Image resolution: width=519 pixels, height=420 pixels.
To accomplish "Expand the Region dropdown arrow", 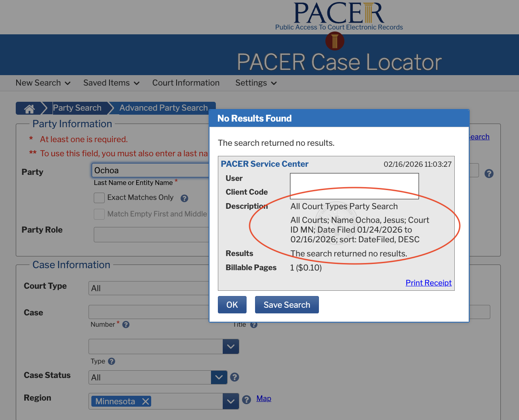I will coord(231,401).
